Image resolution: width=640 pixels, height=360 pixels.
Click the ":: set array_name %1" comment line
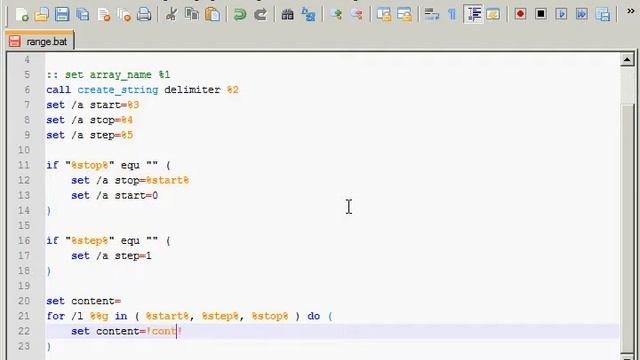(108, 75)
